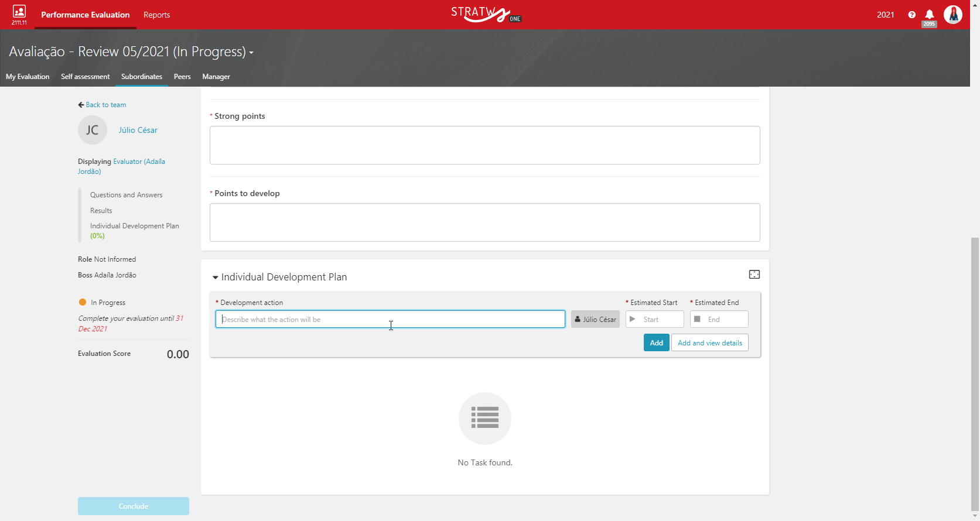Switch to My Evaluation tab
Screen dimensions: 980x521
28,77
